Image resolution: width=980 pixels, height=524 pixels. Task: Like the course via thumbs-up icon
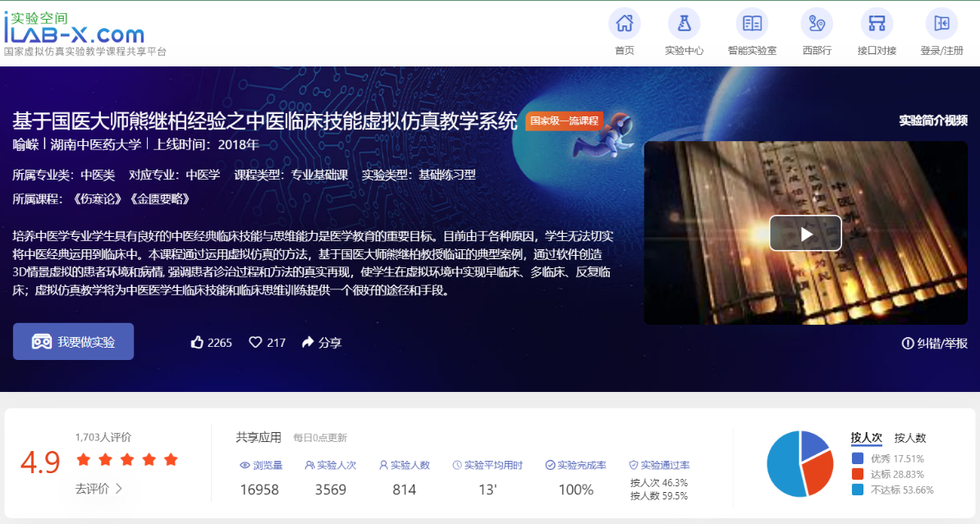197,342
